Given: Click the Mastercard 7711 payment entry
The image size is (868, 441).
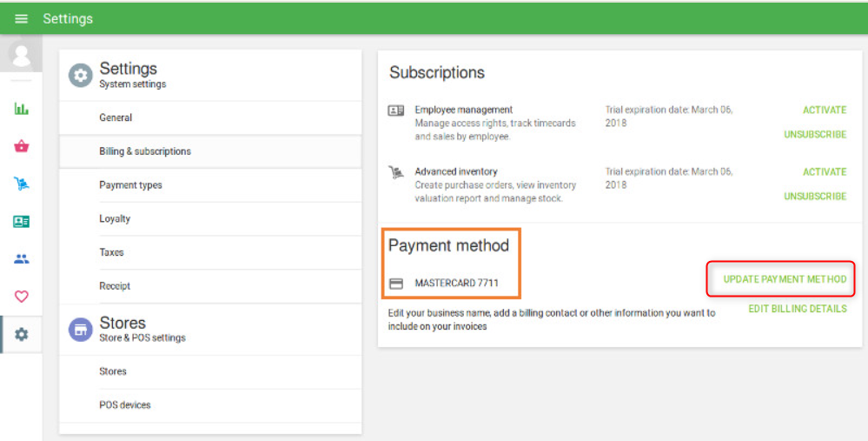Looking at the screenshot, I should [x=455, y=284].
